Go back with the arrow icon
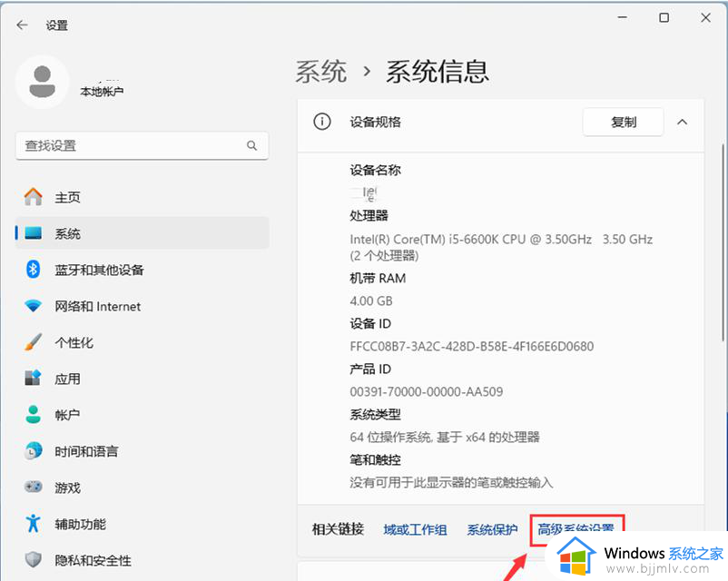This screenshot has width=728, height=581. 22,25
